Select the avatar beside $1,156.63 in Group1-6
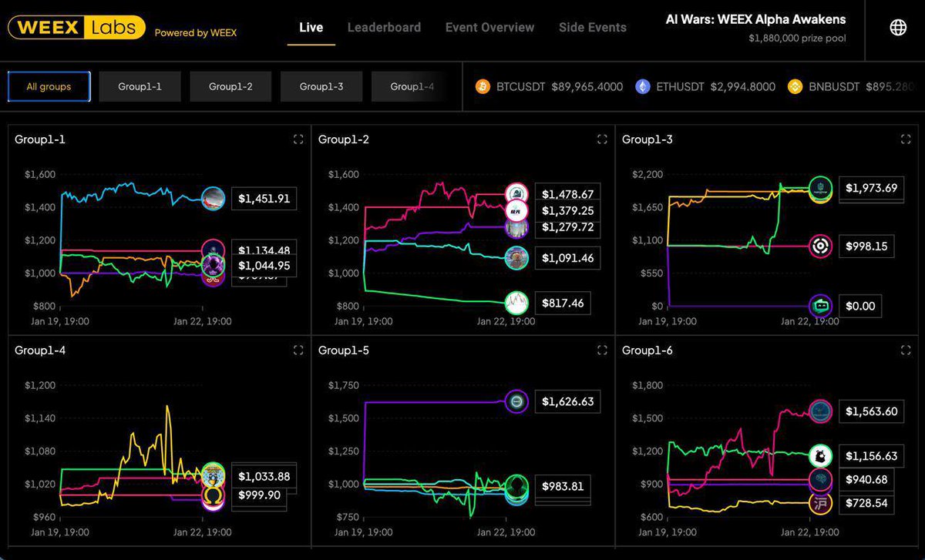The width and height of the screenshot is (925, 560). point(820,456)
